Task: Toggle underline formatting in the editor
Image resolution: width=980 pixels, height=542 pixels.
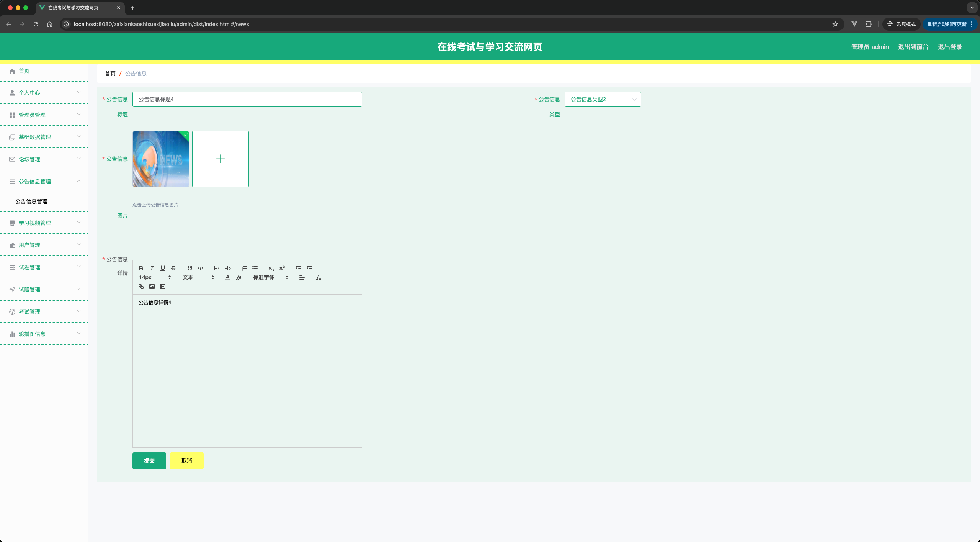Action: click(x=162, y=268)
